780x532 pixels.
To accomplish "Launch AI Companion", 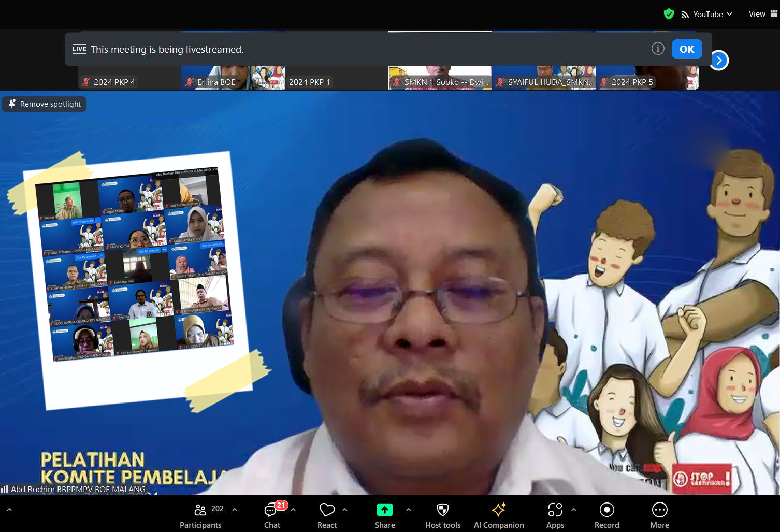I will point(498,516).
